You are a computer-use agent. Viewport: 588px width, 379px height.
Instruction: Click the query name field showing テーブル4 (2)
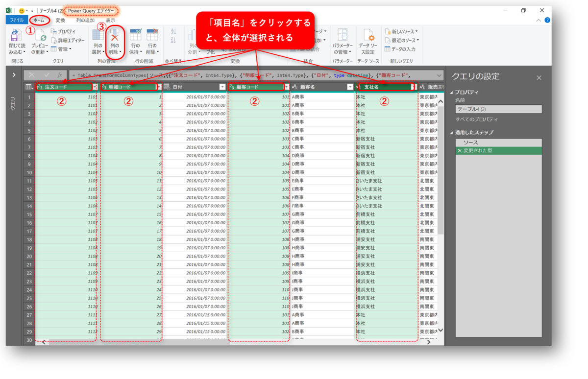click(x=498, y=109)
